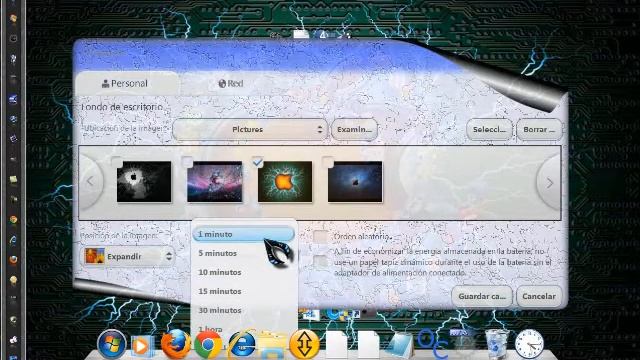Viewport: 640px width, 360px height.
Task: Click the Orden aleatorio label
Action: click(362, 237)
